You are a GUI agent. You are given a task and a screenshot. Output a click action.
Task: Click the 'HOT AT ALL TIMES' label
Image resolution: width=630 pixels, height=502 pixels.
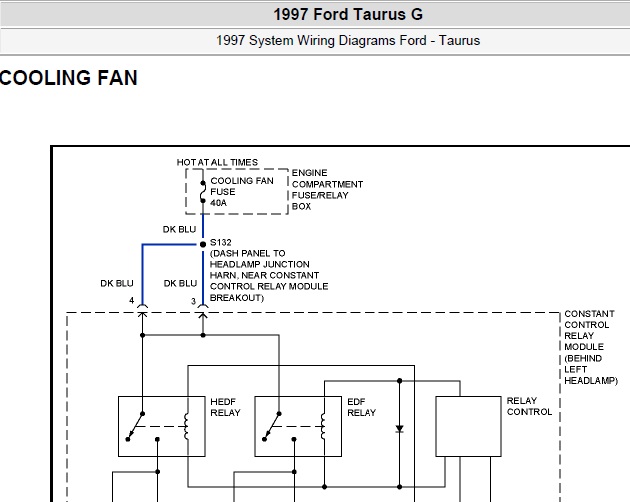(x=217, y=162)
